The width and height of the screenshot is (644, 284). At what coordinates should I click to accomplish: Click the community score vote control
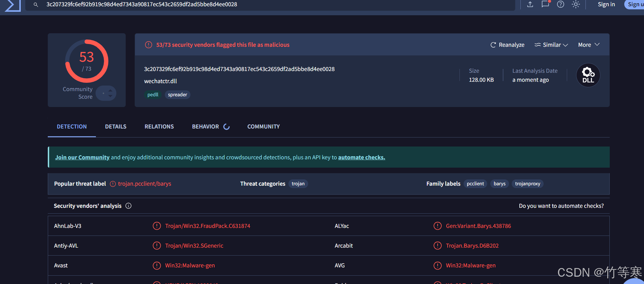coord(106,93)
